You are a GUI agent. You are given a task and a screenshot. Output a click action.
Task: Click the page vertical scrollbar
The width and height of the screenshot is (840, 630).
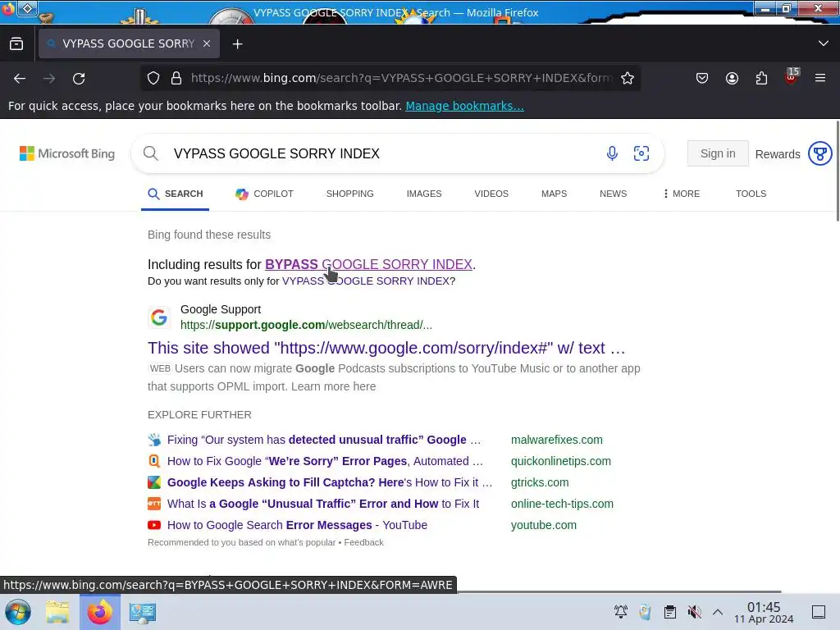tap(838, 171)
